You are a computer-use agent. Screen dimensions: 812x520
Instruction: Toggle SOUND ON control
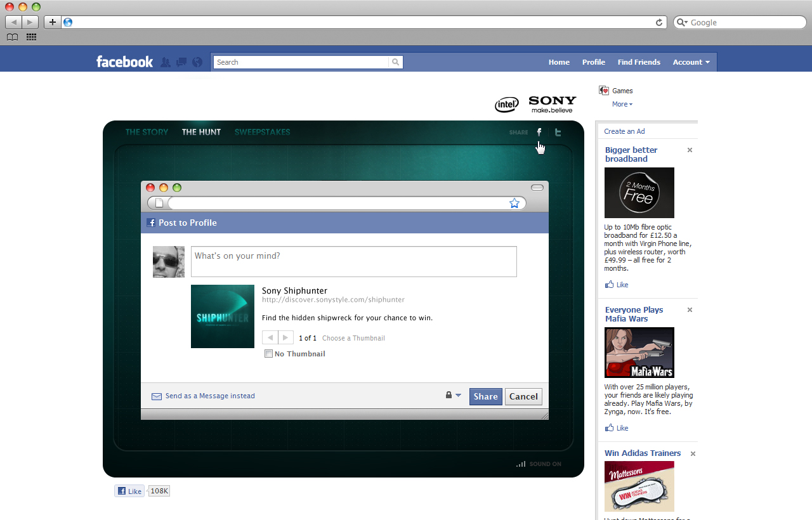(x=539, y=464)
